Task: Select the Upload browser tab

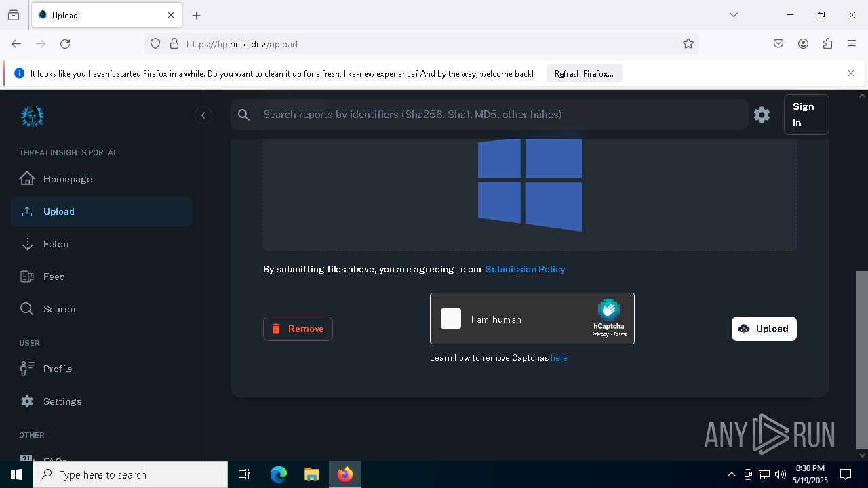Action: tap(106, 15)
